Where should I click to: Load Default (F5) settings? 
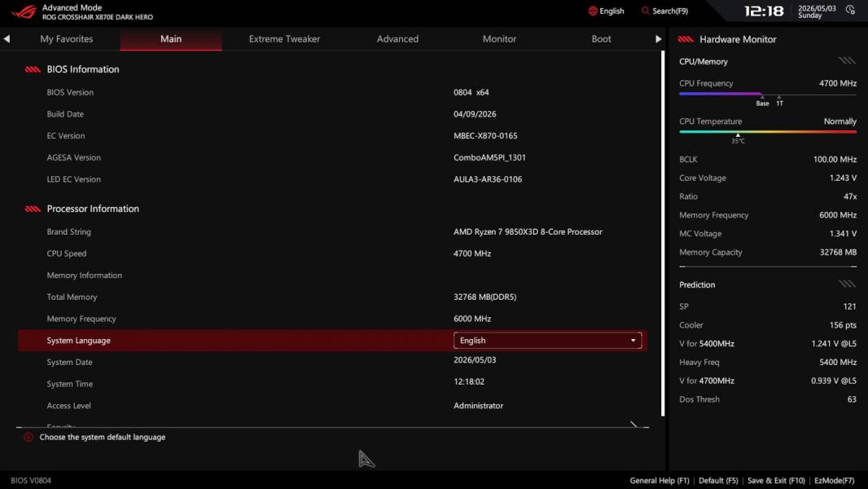(x=718, y=481)
